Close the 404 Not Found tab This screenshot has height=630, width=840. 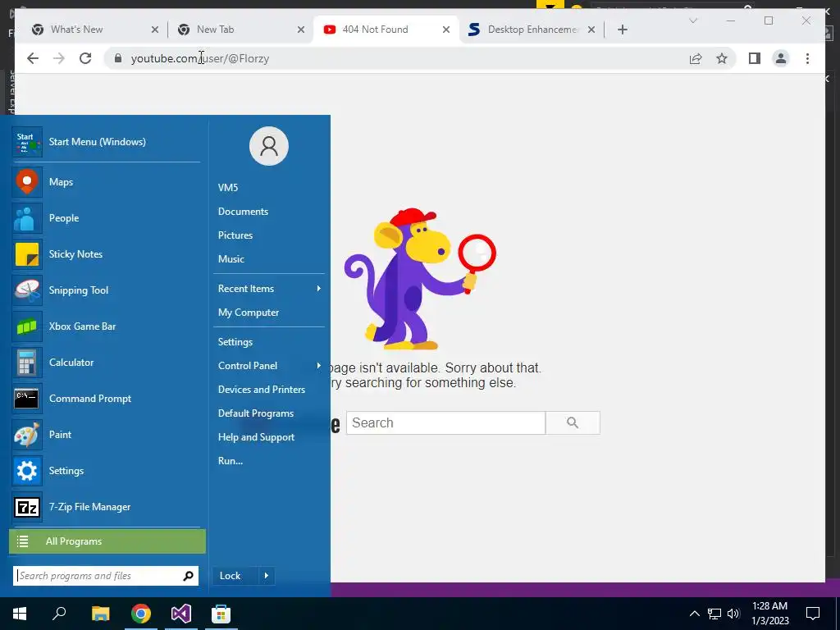point(445,30)
